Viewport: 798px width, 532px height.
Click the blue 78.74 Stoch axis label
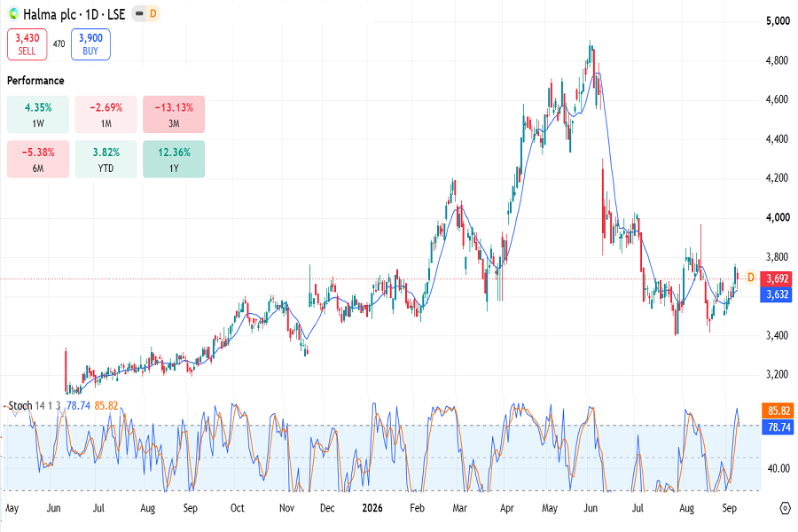(778, 427)
